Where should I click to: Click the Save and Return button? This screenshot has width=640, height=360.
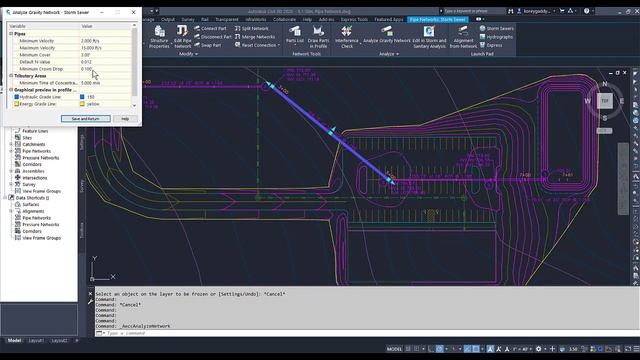[x=86, y=119]
